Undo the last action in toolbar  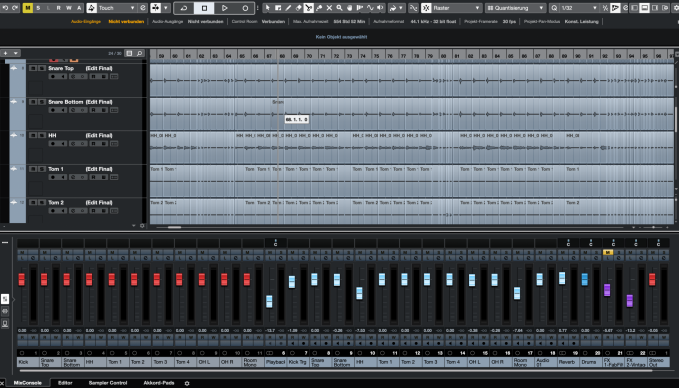[5, 8]
